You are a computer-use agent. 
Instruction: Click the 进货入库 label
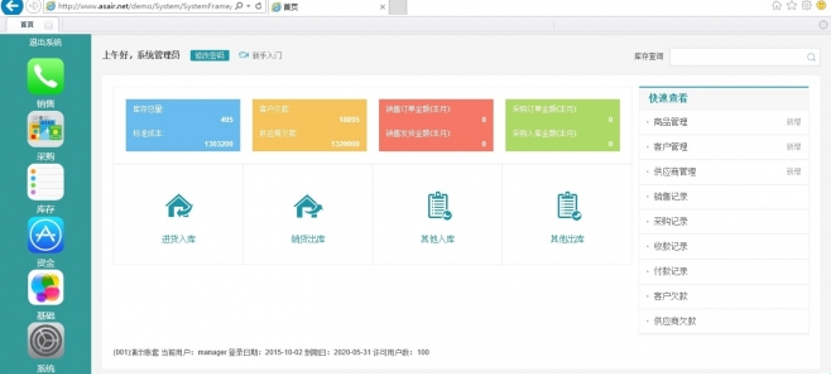point(179,239)
